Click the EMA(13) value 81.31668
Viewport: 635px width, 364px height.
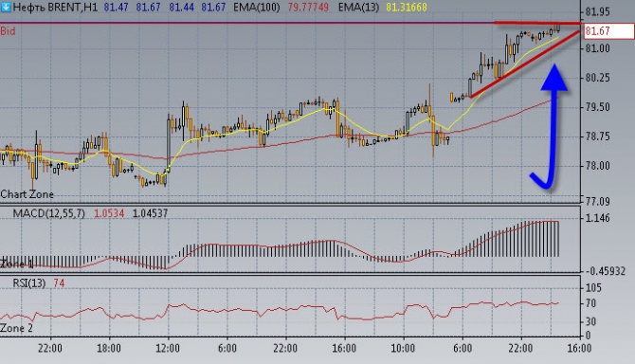[x=407, y=7]
